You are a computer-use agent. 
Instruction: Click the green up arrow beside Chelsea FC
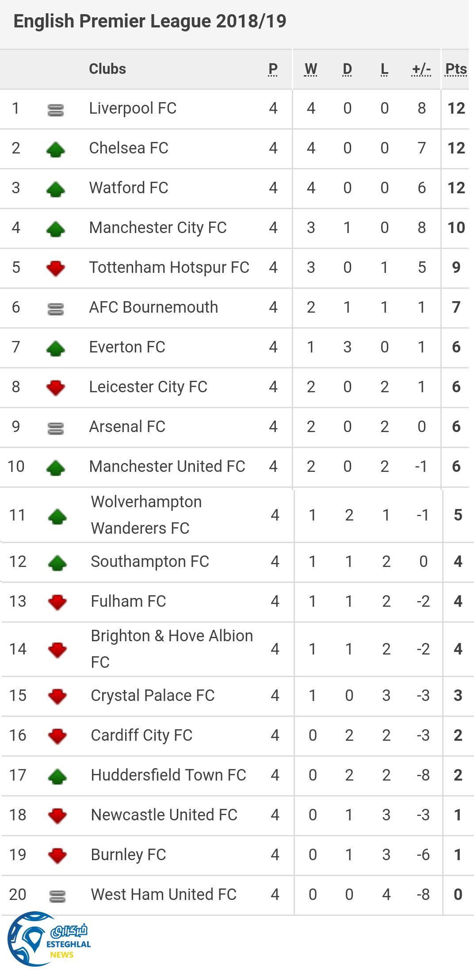coord(56,149)
